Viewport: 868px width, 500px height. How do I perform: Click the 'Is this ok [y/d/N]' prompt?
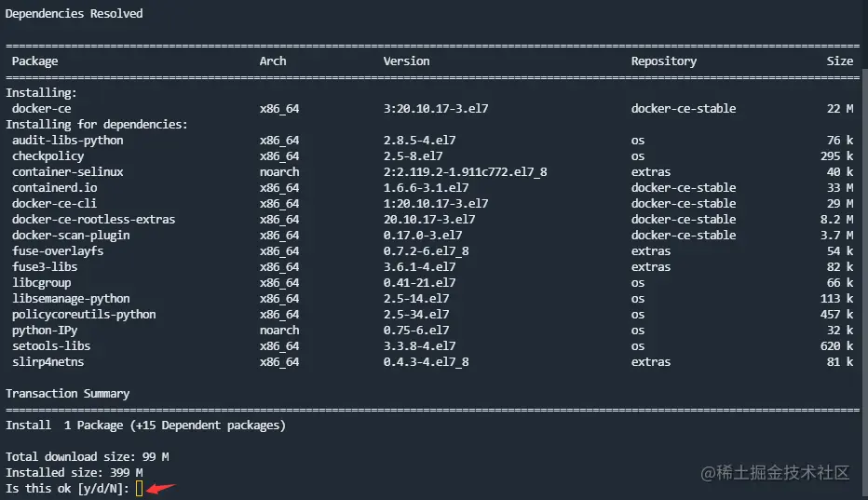tap(67, 489)
